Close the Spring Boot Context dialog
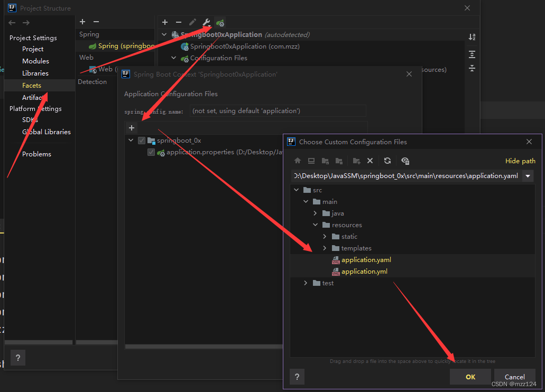Image resolution: width=545 pixels, height=392 pixels. (409, 74)
